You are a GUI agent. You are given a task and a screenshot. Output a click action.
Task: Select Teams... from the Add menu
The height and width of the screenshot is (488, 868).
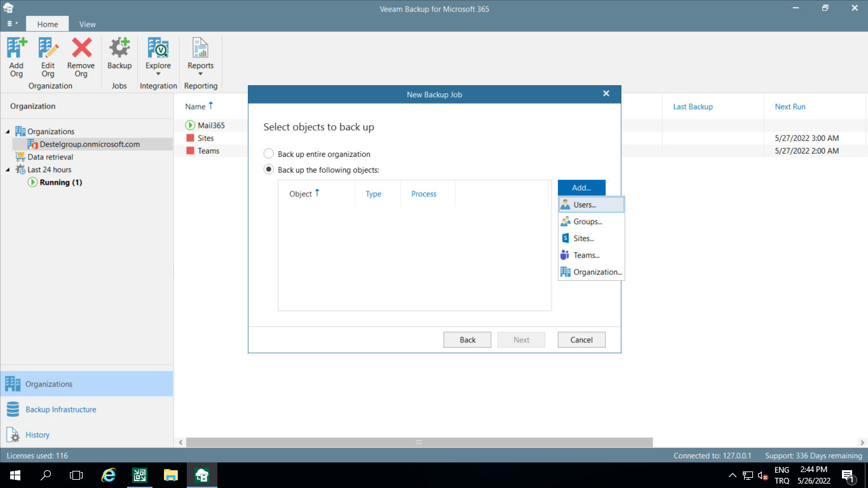click(x=591, y=255)
